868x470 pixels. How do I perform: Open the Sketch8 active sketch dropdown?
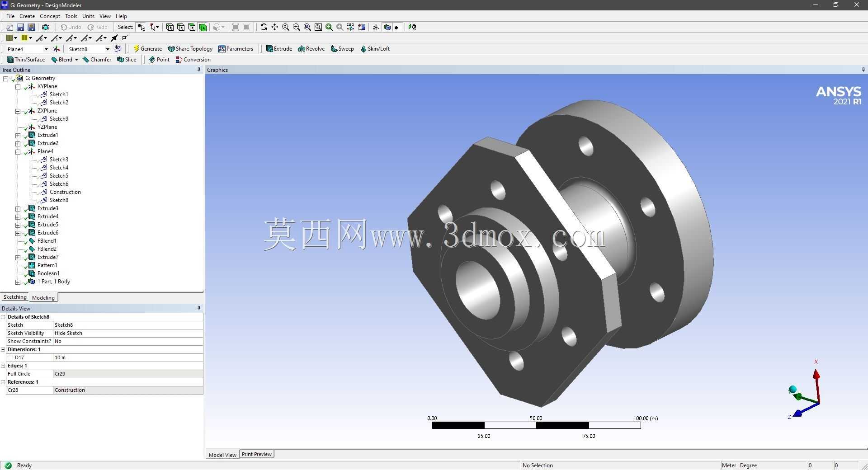point(108,49)
